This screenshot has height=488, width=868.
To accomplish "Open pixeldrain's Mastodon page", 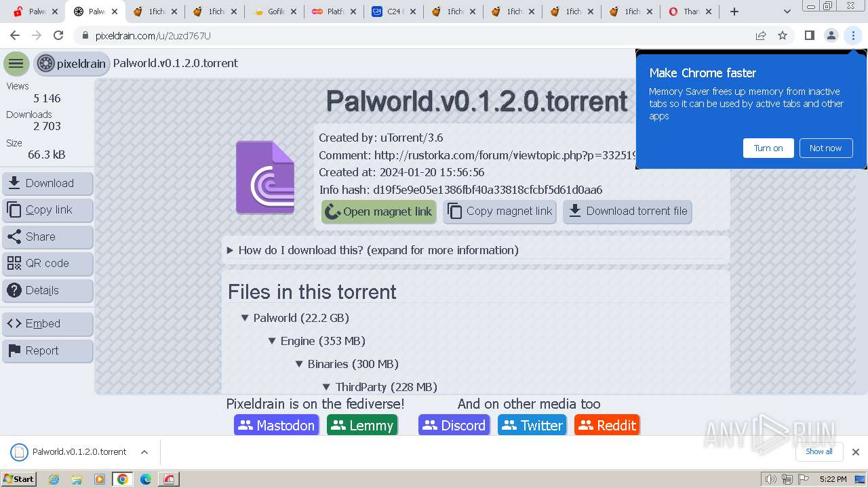I will pos(277,426).
